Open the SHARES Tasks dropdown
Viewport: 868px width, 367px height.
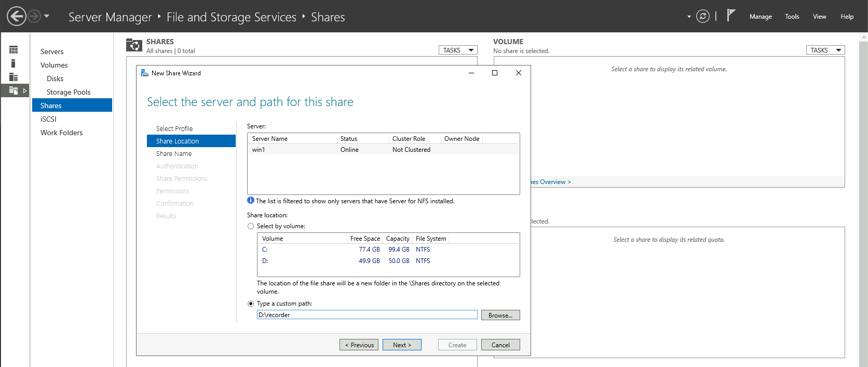458,50
